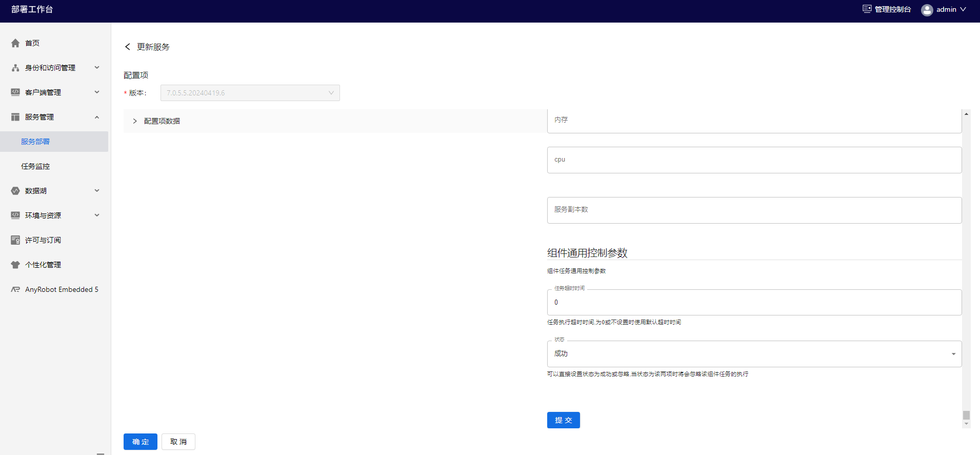Expand the 身份和访问管理 submenu chevron
Viewport: 980px width, 455px height.
point(97,68)
